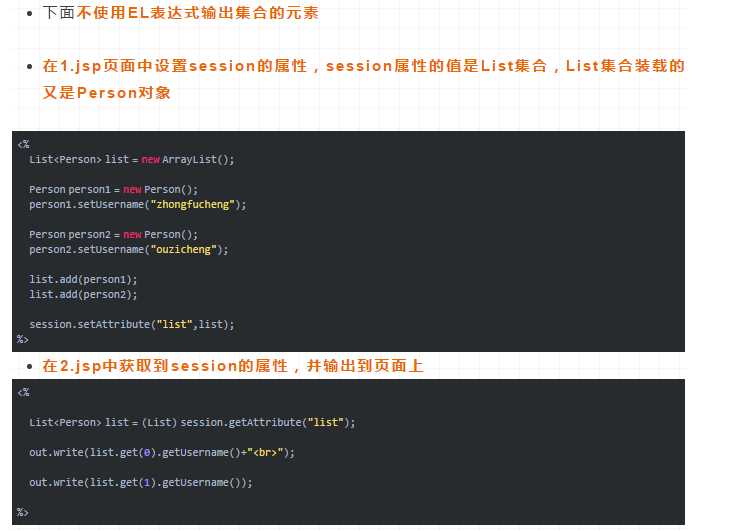Click the line 'out.write(list.get(0).getUsername()+"<br>");'

click(162, 452)
